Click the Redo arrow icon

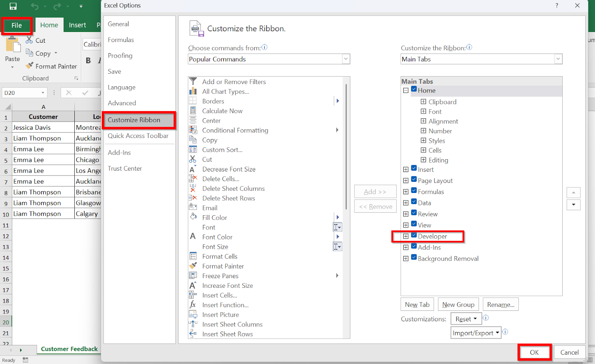pyautogui.click(x=57, y=6)
